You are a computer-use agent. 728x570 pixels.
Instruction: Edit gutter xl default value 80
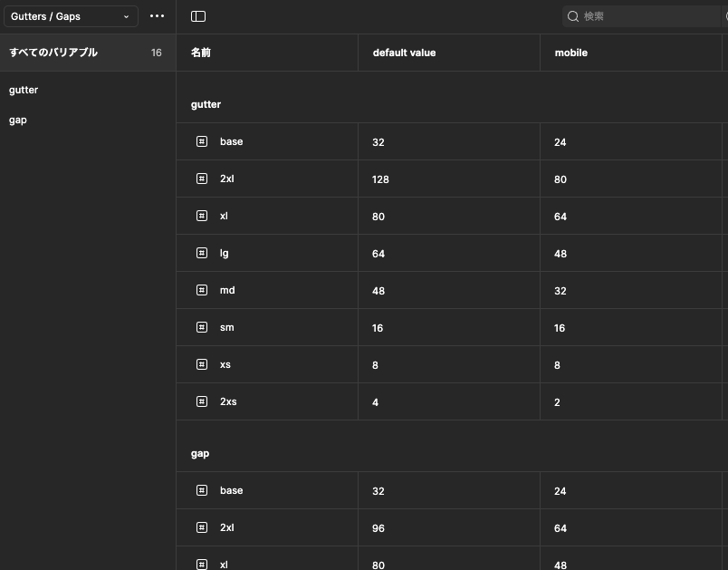tap(378, 217)
